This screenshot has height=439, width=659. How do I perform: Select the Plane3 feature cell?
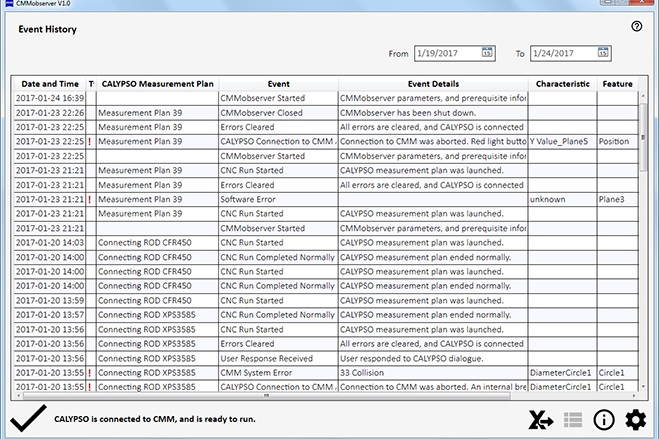[617, 200]
